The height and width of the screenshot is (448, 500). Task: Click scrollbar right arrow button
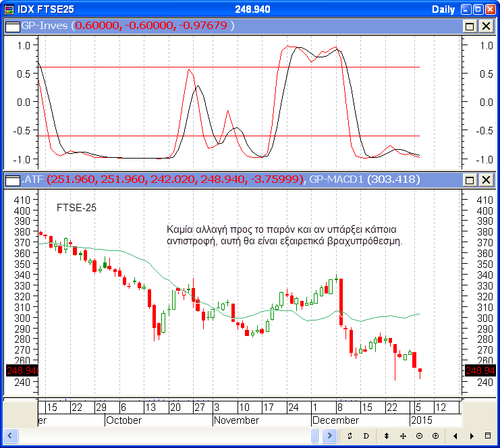[330, 436]
